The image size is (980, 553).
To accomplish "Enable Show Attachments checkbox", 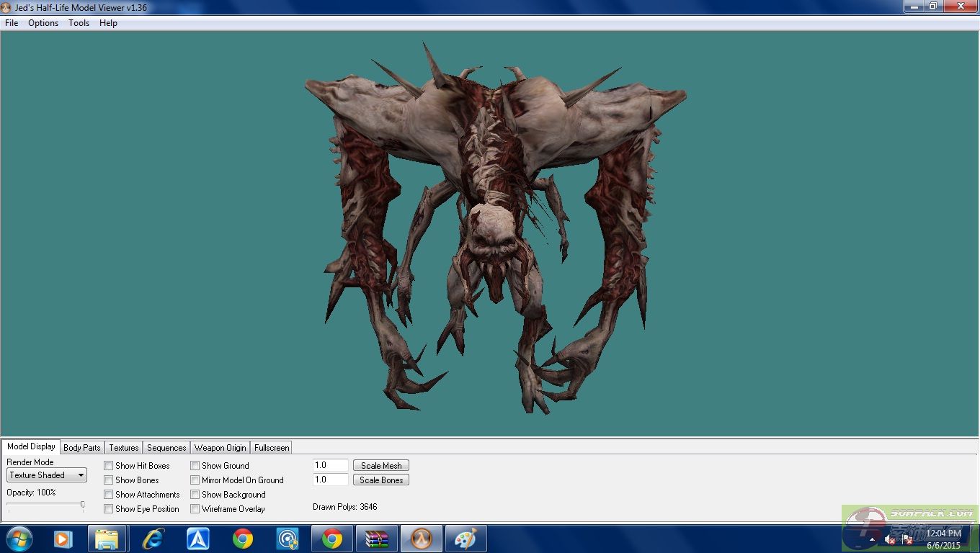I will pyautogui.click(x=109, y=495).
